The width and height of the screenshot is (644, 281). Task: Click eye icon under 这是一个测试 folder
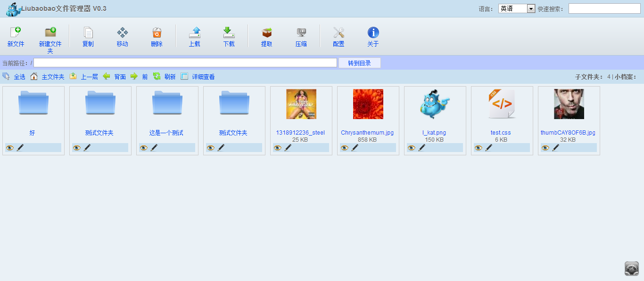pyautogui.click(x=144, y=148)
